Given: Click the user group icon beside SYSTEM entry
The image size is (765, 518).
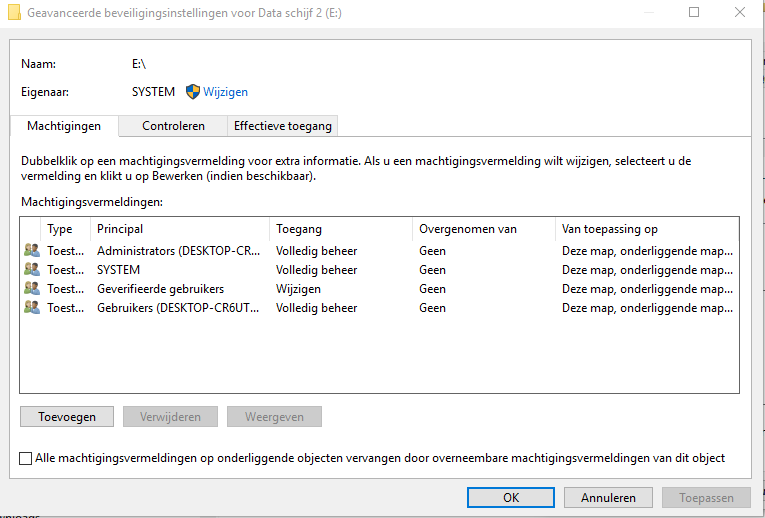Looking at the screenshot, I should (x=32, y=270).
